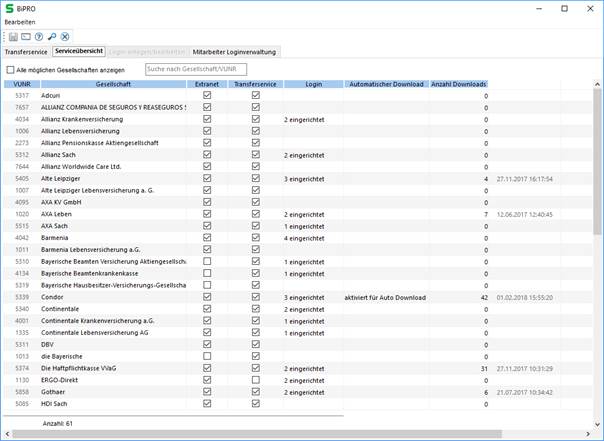Enable 'Alle möglichen Gesellschaften anzeigen' checkbox

[x=11, y=70]
